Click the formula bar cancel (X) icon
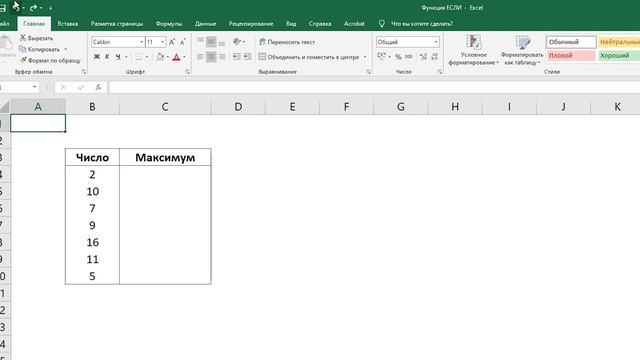Viewport: 640px width, 360px height. [63, 87]
